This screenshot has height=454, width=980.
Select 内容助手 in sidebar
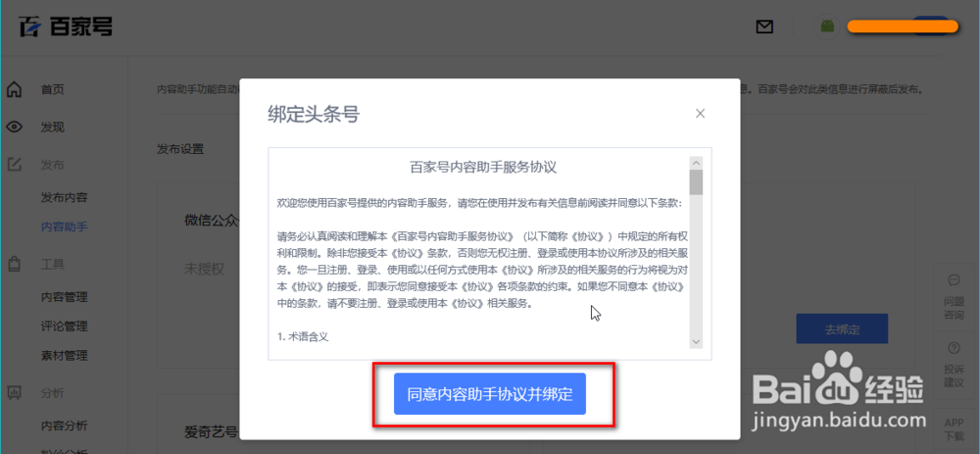click(x=65, y=227)
